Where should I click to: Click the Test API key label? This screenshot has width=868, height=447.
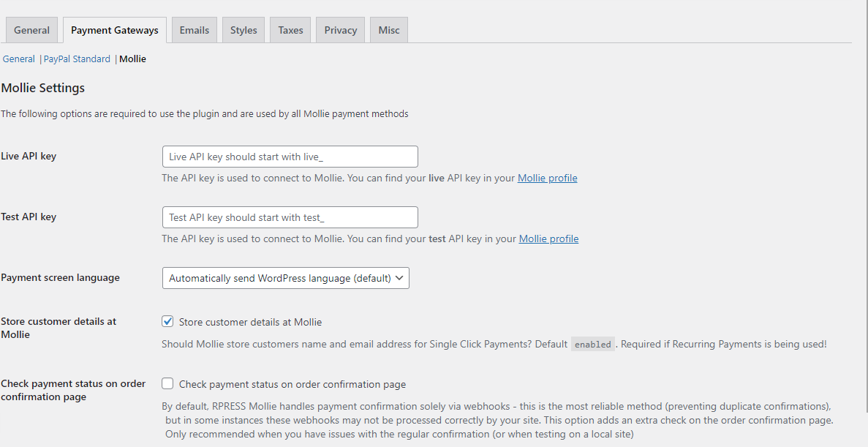(29, 217)
